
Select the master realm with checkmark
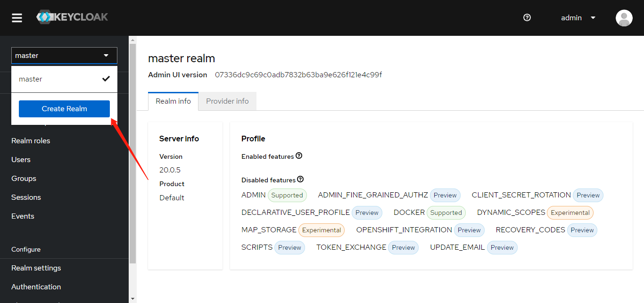tap(64, 79)
